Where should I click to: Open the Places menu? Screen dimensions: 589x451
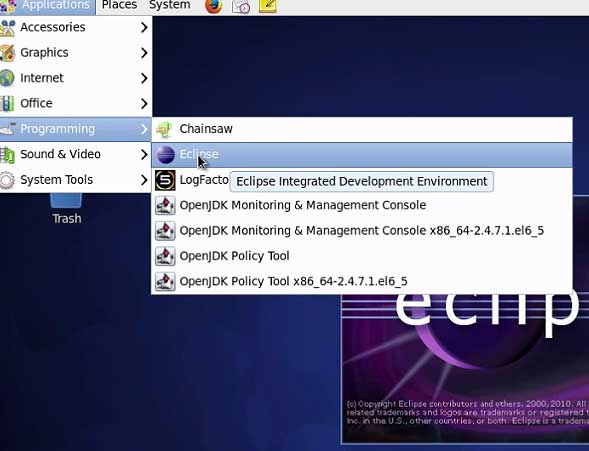(x=119, y=5)
